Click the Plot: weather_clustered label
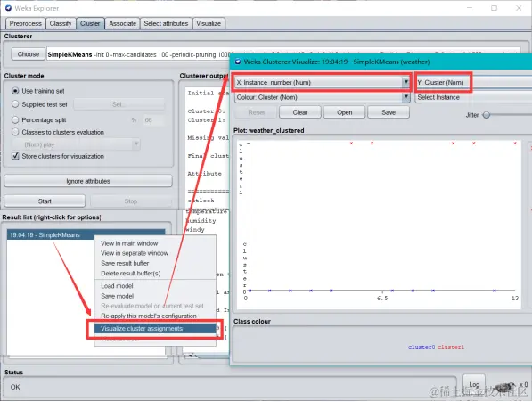Screen dimensions: 532x402 (269, 131)
